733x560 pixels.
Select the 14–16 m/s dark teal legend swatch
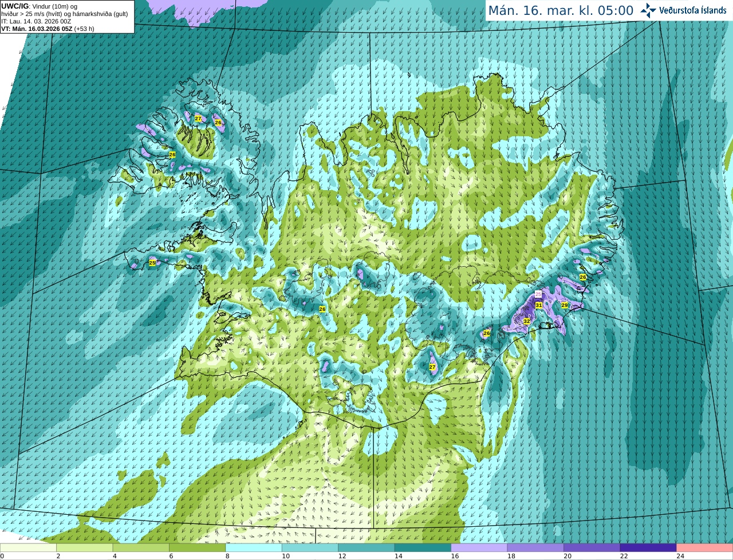click(x=423, y=547)
